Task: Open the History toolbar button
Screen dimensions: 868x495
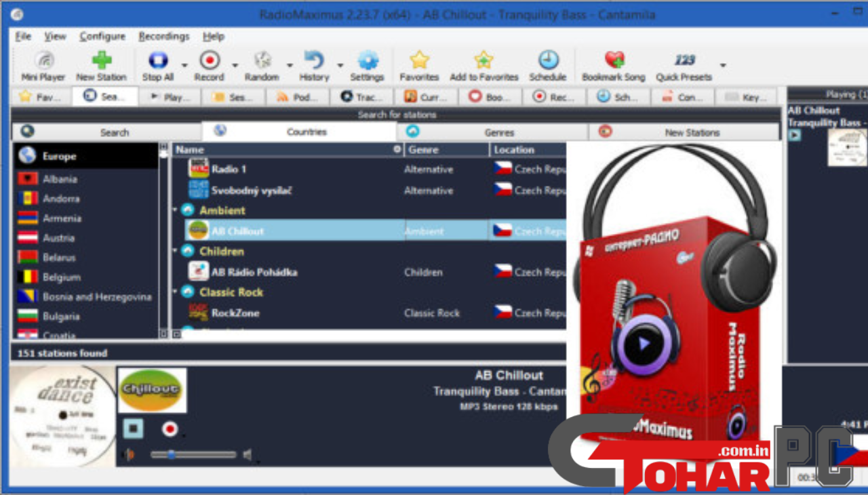Action: [314, 66]
